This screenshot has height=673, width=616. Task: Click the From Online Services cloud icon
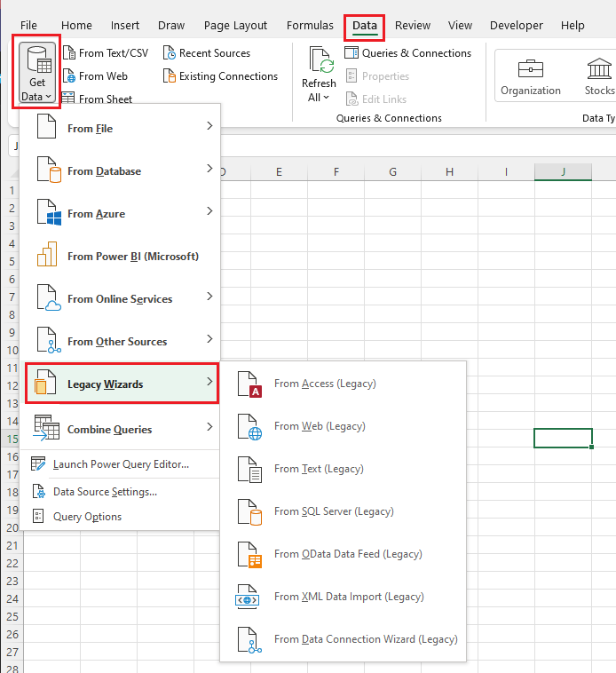[49, 297]
